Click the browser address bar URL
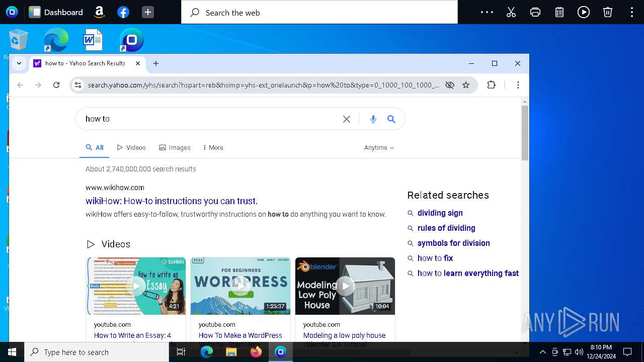Viewport: 644px width, 362px height. [x=263, y=85]
